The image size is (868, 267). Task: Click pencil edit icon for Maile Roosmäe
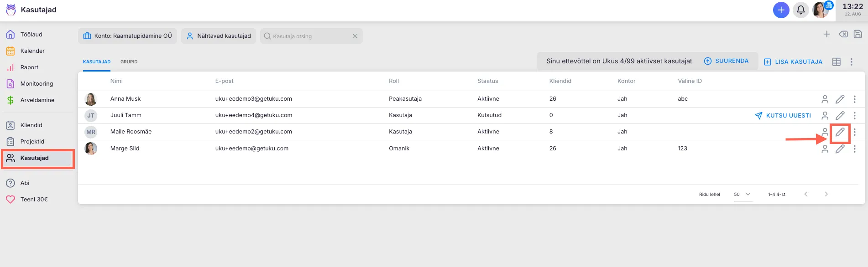point(840,132)
